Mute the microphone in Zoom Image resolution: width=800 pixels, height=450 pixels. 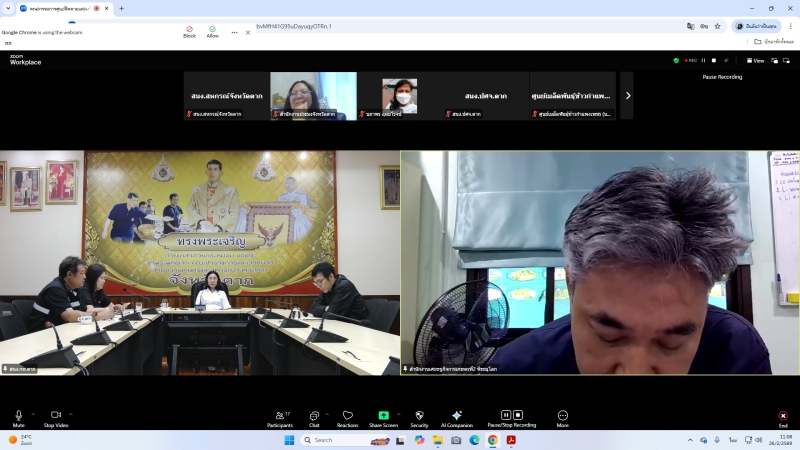(18, 416)
